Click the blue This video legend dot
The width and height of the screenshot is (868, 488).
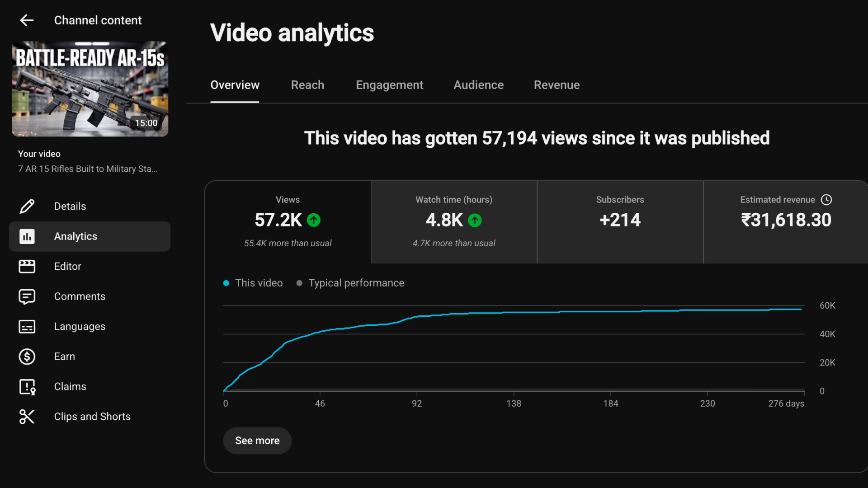click(x=226, y=283)
